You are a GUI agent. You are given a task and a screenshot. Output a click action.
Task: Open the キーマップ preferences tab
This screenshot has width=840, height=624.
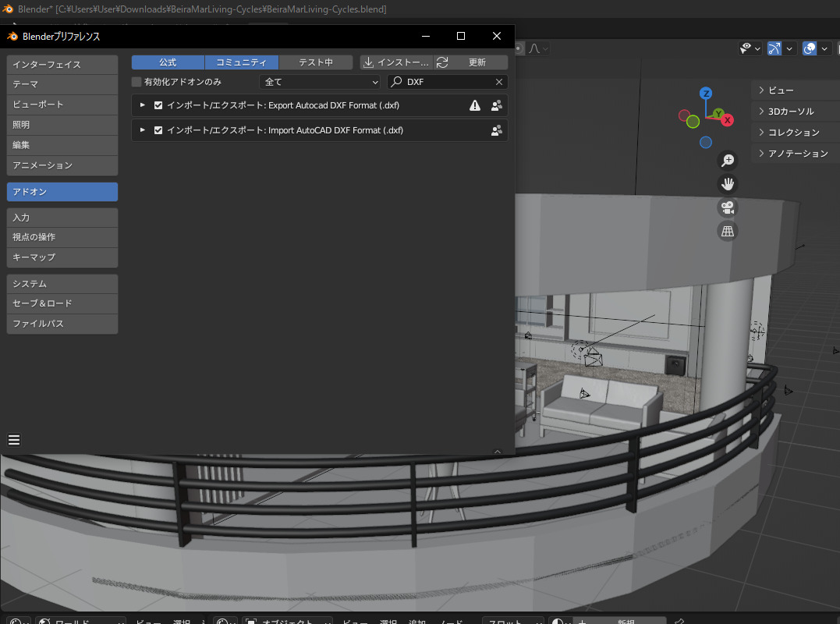[62, 257]
